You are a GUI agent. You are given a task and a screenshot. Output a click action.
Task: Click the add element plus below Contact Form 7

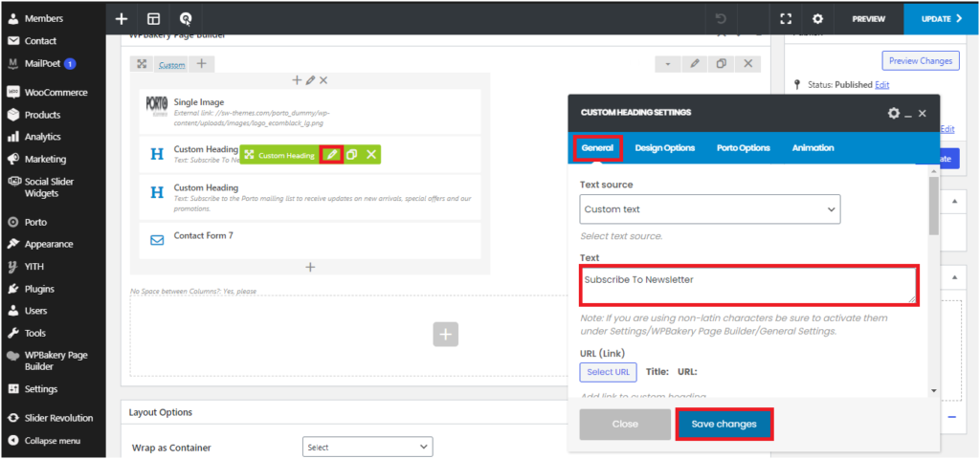click(310, 267)
